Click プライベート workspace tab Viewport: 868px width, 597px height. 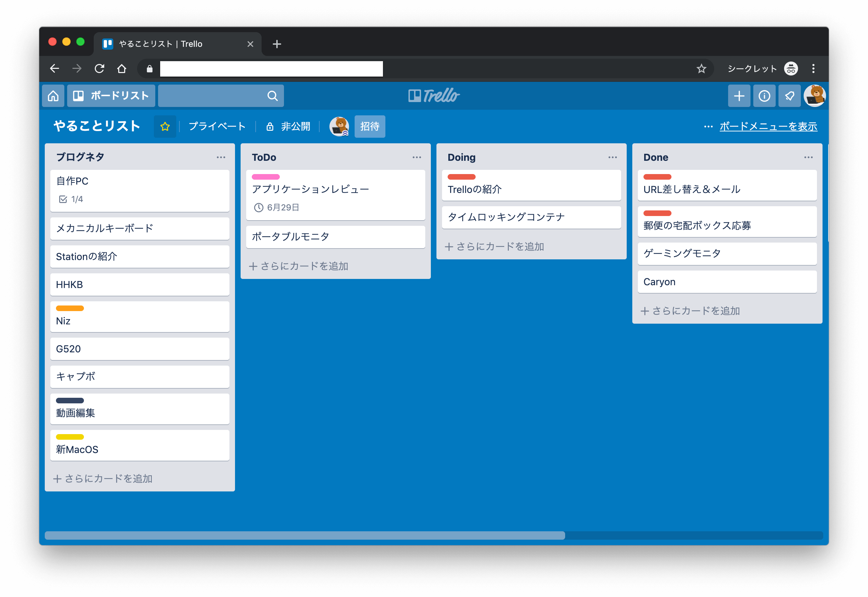tap(215, 127)
